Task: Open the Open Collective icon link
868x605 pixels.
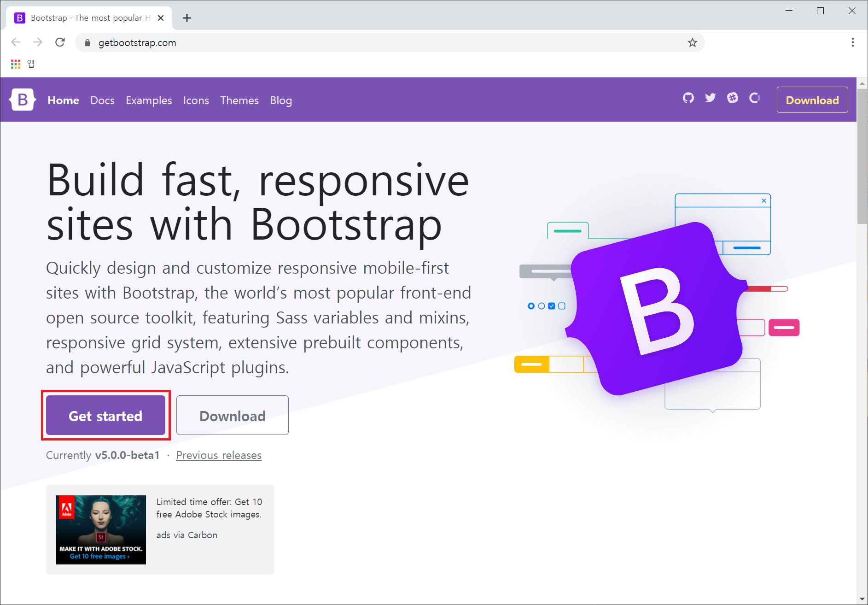Action: (x=755, y=98)
